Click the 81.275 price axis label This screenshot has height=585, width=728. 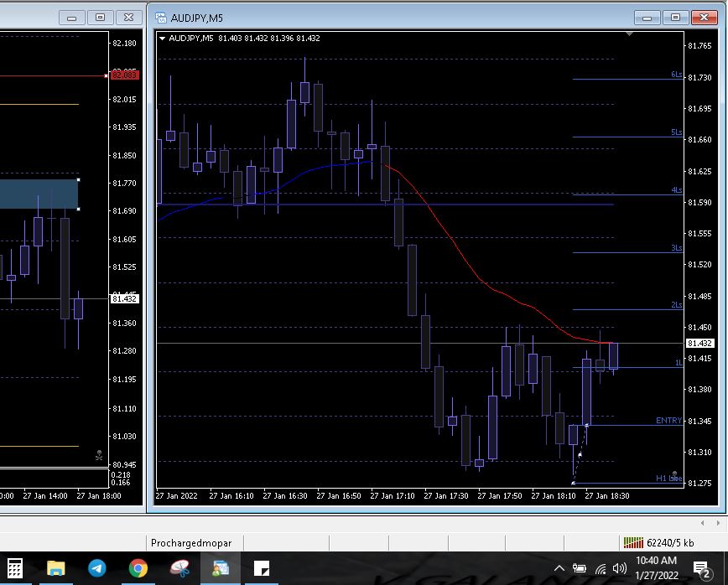[x=699, y=483]
